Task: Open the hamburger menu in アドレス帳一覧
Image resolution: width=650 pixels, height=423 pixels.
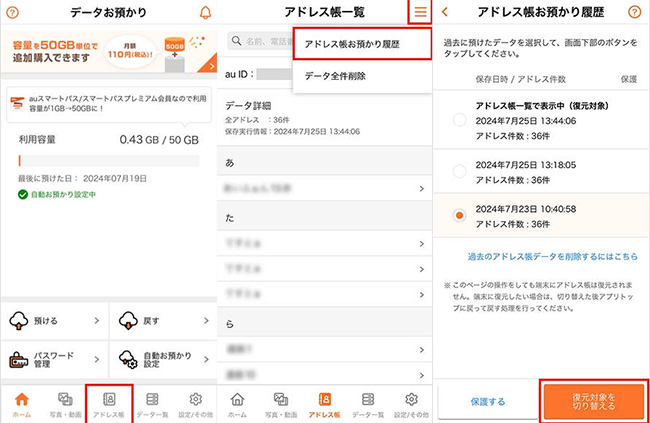Action: pyautogui.click(x=420, y=12)
